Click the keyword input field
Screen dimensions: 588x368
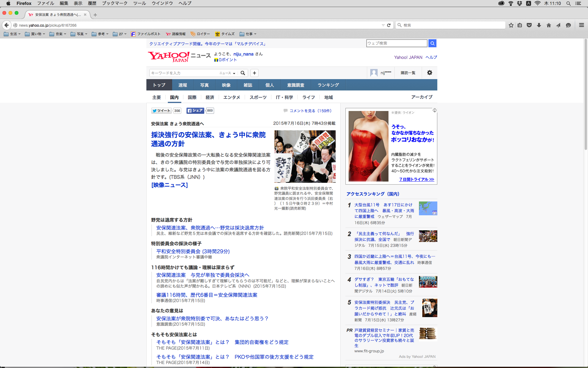point(184,73)
